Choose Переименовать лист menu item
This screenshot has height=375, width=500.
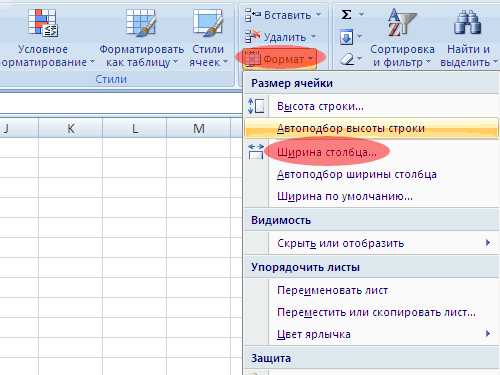click(x=371, y=290)
